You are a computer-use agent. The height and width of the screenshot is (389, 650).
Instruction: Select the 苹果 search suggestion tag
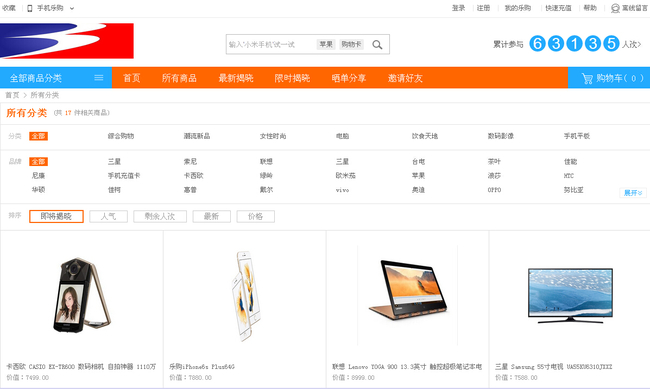coord(326,44)
